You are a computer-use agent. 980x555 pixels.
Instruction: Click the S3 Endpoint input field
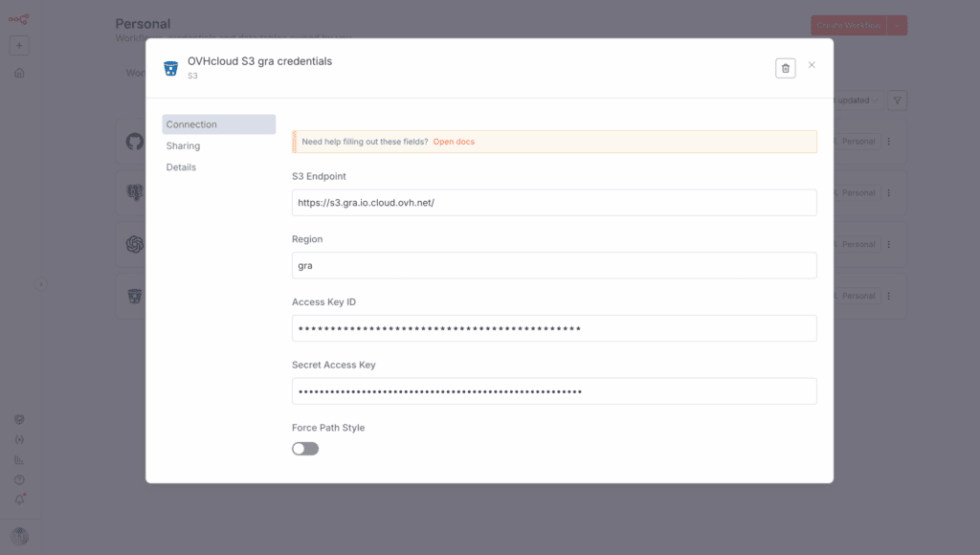coord(554,203)
